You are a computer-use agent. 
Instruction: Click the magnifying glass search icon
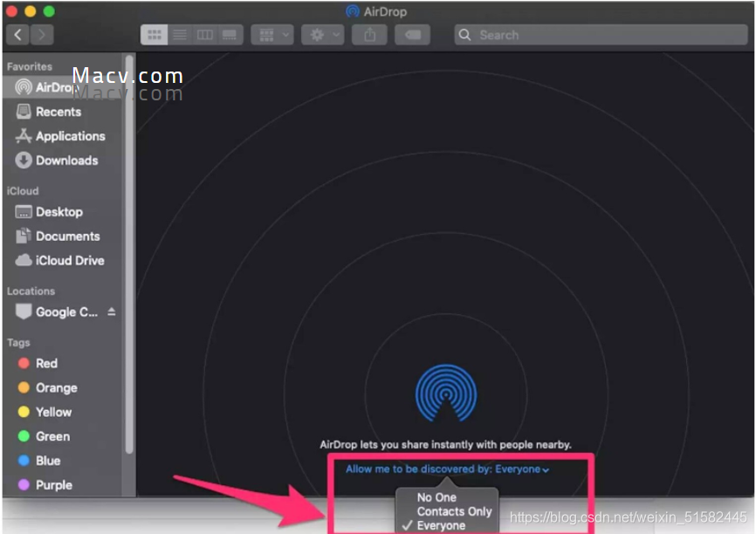point(464,35)
